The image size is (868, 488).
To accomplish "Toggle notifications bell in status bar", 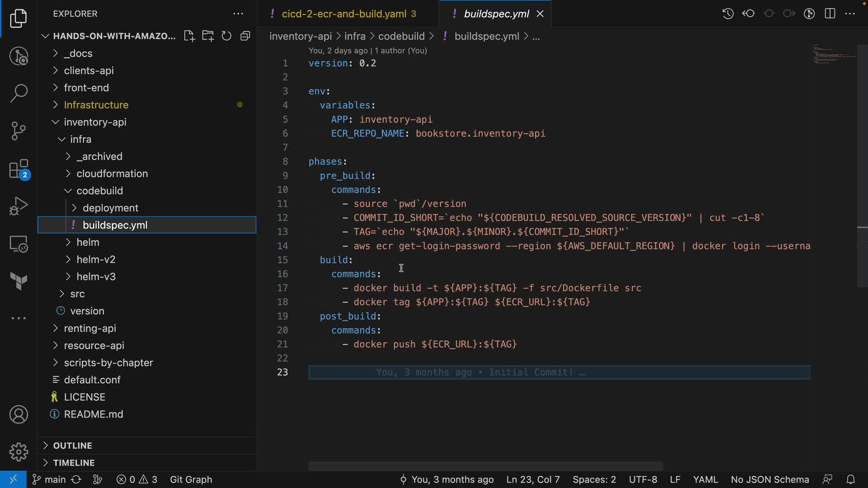I will click(850, 479).
